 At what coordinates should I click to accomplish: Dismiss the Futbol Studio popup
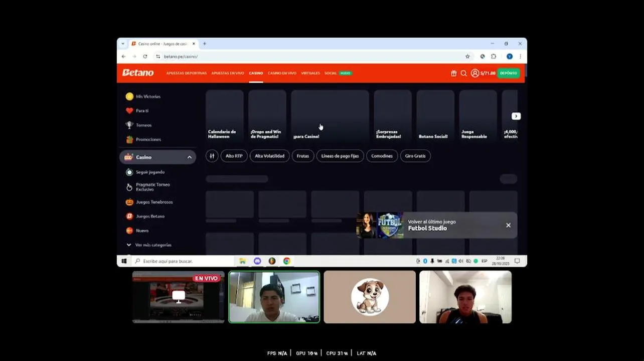509,225
